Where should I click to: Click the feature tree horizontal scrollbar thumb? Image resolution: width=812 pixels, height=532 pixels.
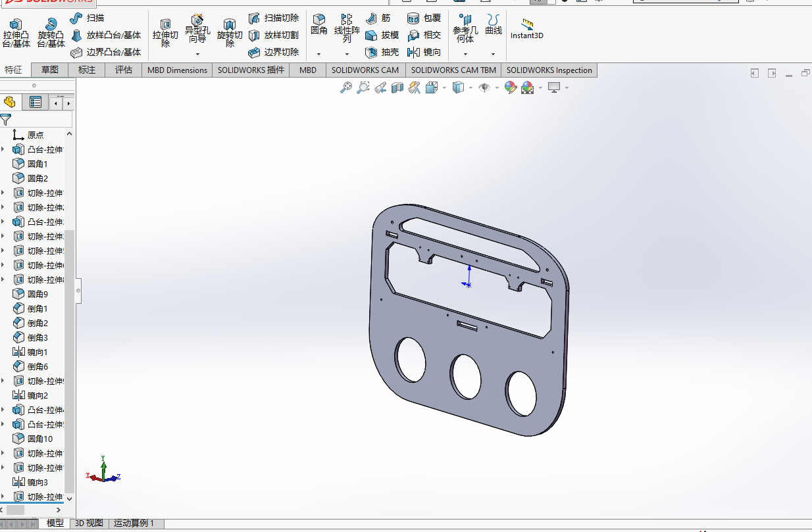tap(15, 510)
